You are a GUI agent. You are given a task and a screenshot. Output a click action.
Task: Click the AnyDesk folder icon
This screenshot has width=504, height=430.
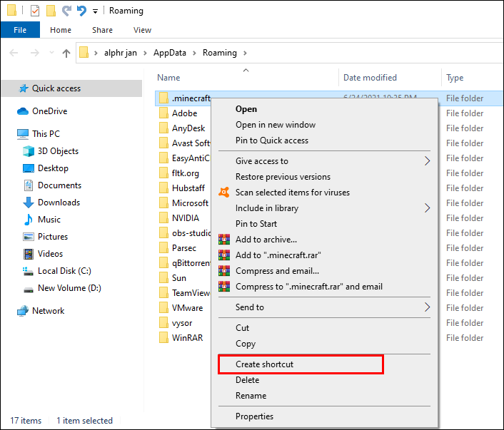[163, 128]
